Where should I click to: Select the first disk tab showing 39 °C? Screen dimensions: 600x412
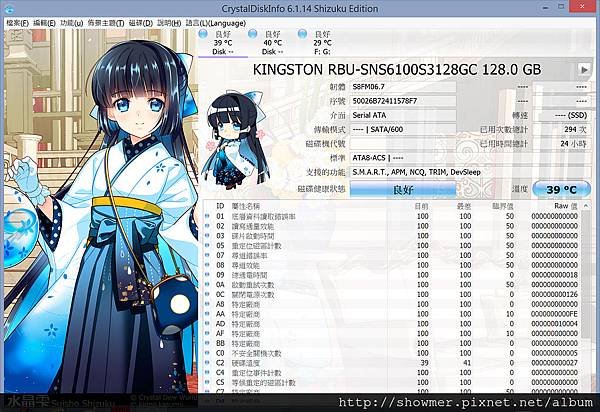click(223, 43)
